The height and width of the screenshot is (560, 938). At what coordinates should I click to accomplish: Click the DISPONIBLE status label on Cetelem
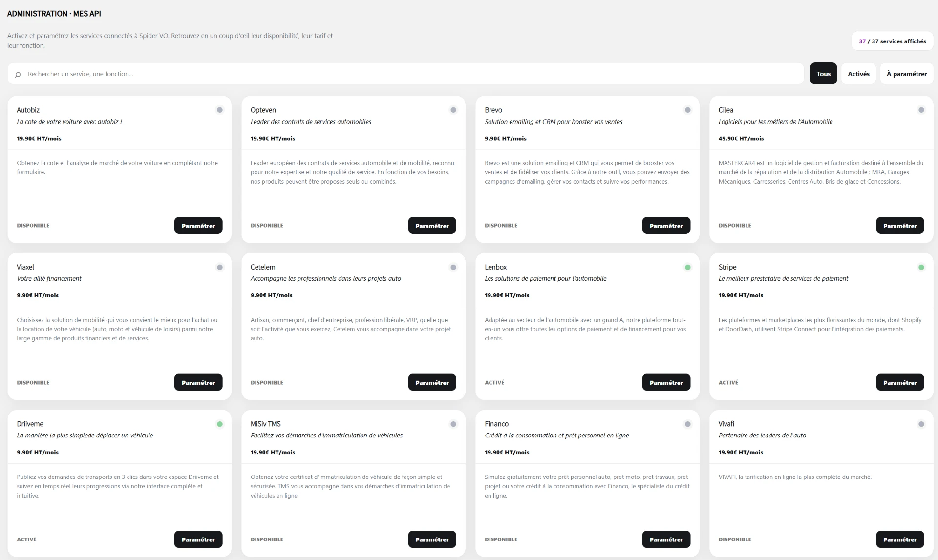coord(267,383)
